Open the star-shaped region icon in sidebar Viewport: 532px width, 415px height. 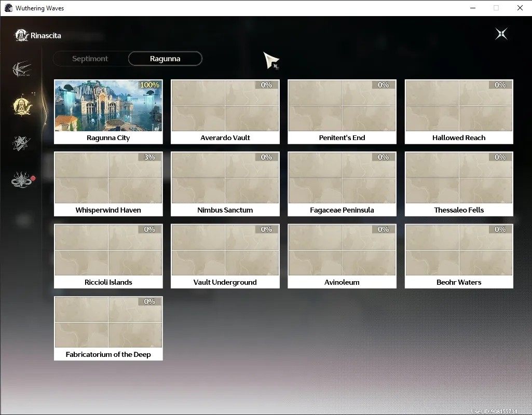[x=21, y=143]
